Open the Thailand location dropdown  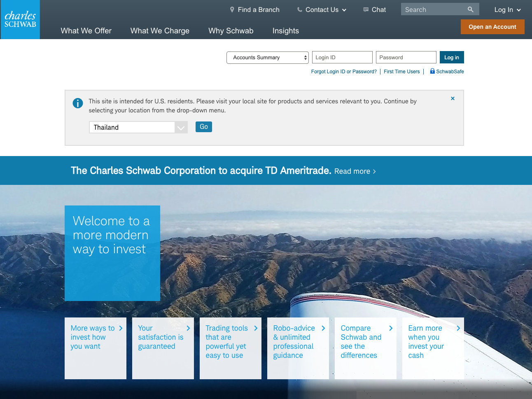pos(138,127)
